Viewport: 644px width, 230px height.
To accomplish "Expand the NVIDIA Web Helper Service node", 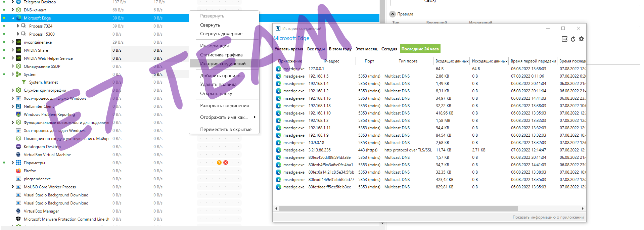I will click(x=13, y=58).
